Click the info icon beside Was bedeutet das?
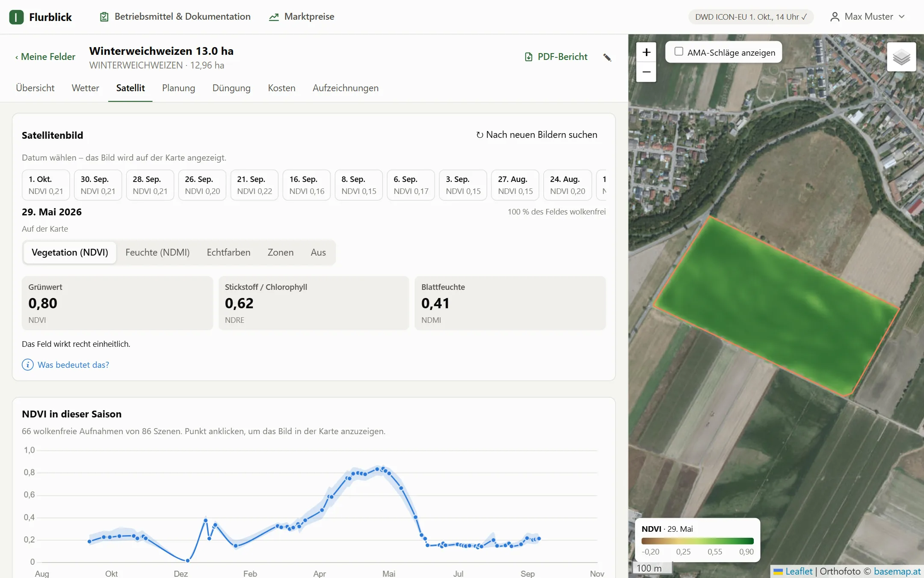Screen dimensions: 924x578 click(28, 365)
